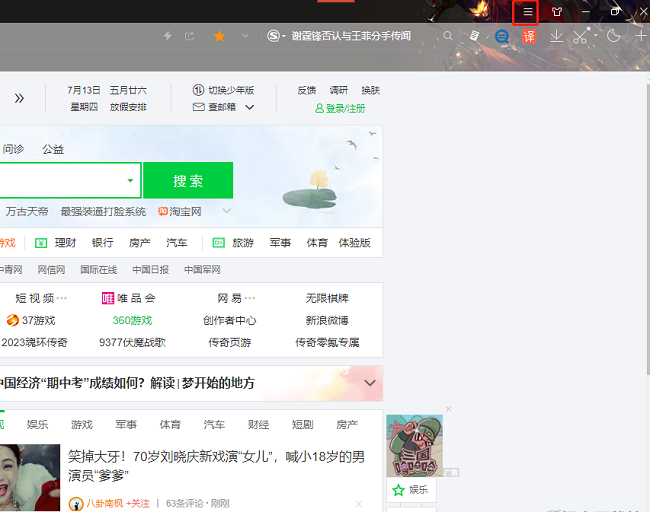Click the plus icon in toolbar

pos(641,36)
